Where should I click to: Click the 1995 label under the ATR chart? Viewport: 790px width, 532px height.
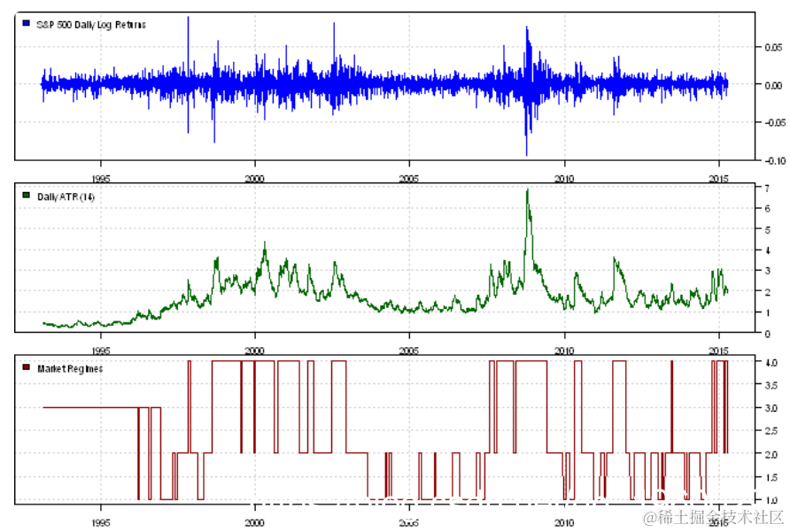point(101,351)
